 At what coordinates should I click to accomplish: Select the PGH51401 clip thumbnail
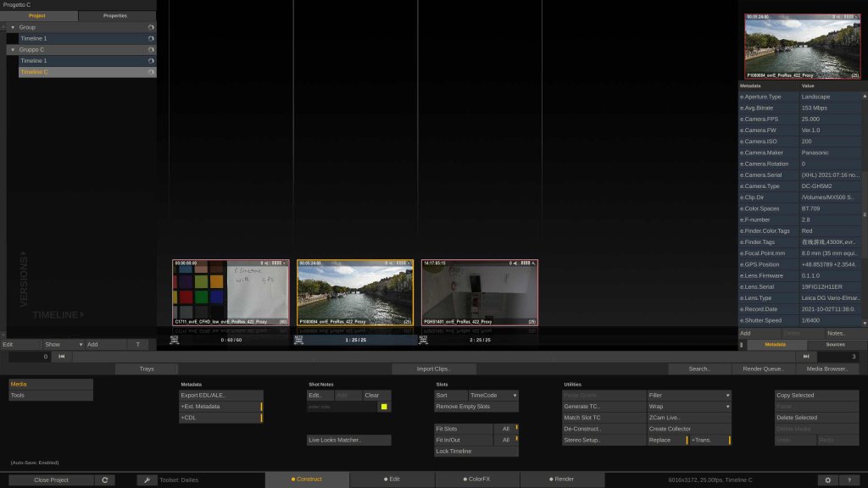[480, 292]
